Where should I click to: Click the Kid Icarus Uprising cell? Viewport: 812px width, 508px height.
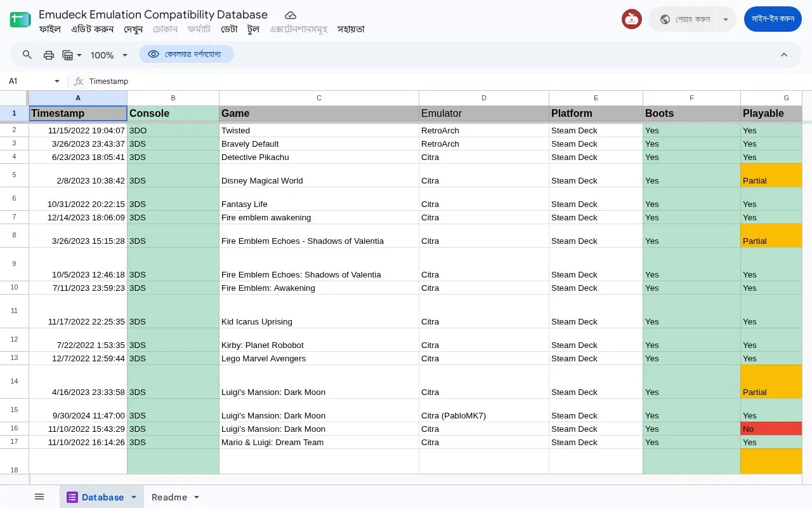tap(319, 311)
